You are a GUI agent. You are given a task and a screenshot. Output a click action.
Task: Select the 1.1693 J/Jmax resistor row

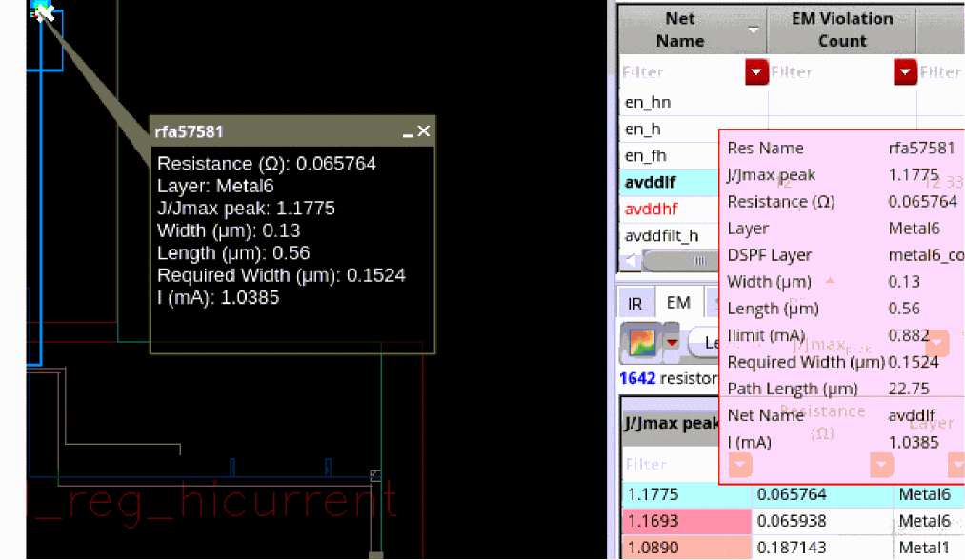(x=684, y=522)
